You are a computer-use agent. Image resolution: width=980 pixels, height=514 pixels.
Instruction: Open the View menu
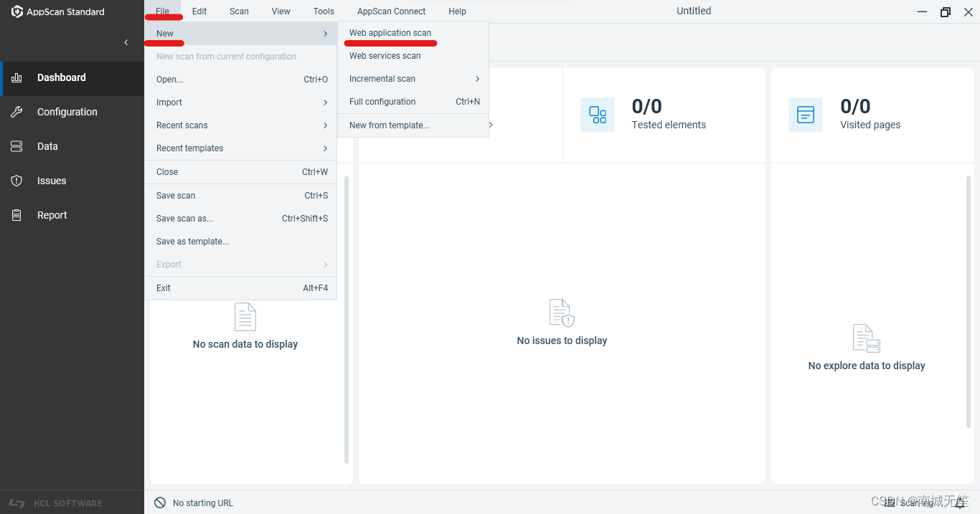[281, 11]
